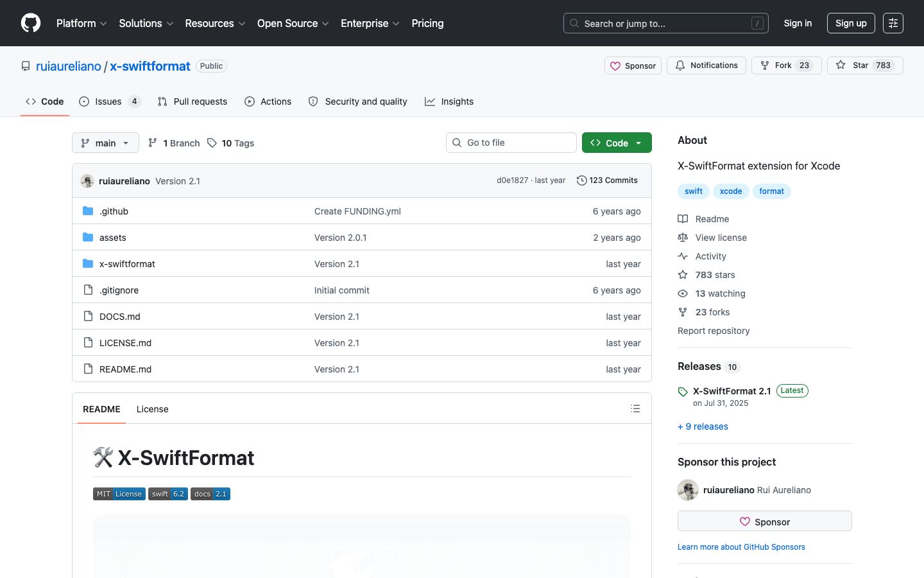View the 23 forks list
Viewport: 924px width, 578px height.
(x=705, y=312)
